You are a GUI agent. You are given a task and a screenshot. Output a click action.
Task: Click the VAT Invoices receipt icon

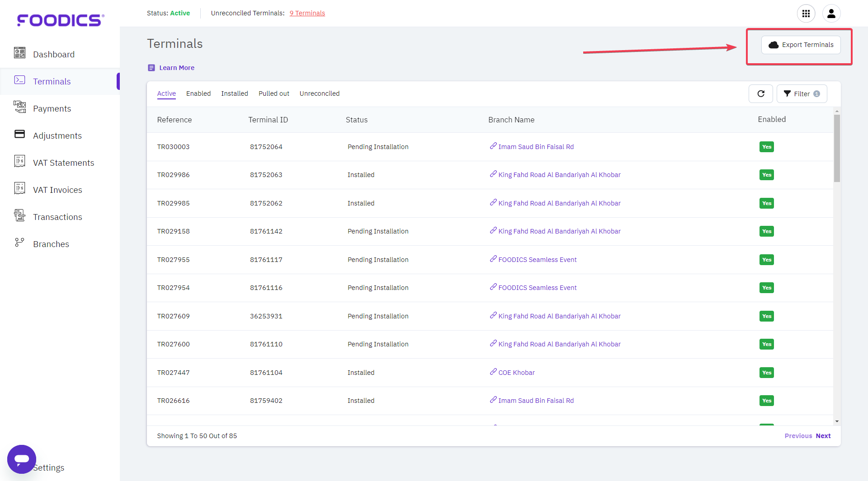click(x=19, y=188)
